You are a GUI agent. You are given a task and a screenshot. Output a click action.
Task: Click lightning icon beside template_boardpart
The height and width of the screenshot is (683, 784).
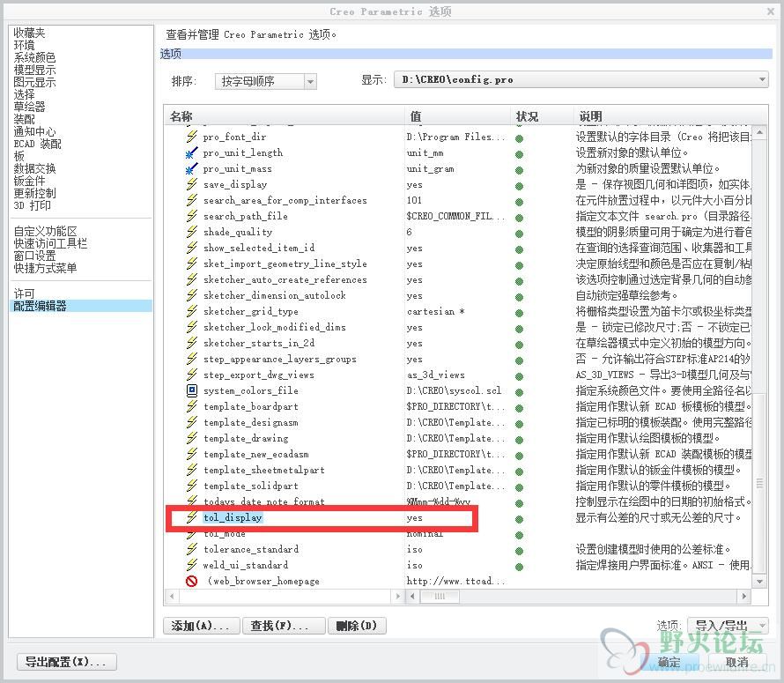click(x=191, y=406)
